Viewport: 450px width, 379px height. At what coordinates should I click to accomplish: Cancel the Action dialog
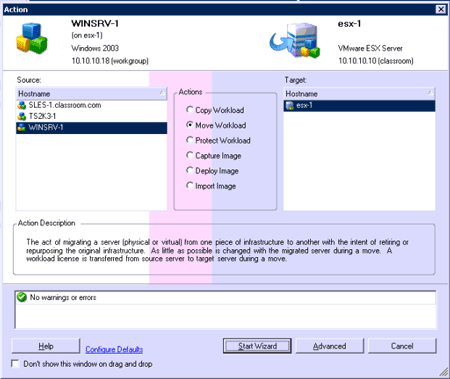pyautogui.click(x=402, y=346)
